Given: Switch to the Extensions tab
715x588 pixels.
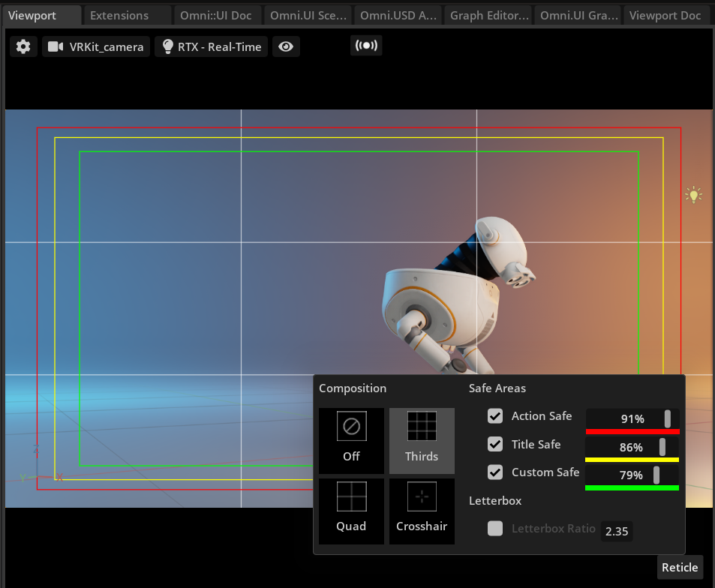Looking at the screenshot, I should pyautogui.click(x=120, y=14).
